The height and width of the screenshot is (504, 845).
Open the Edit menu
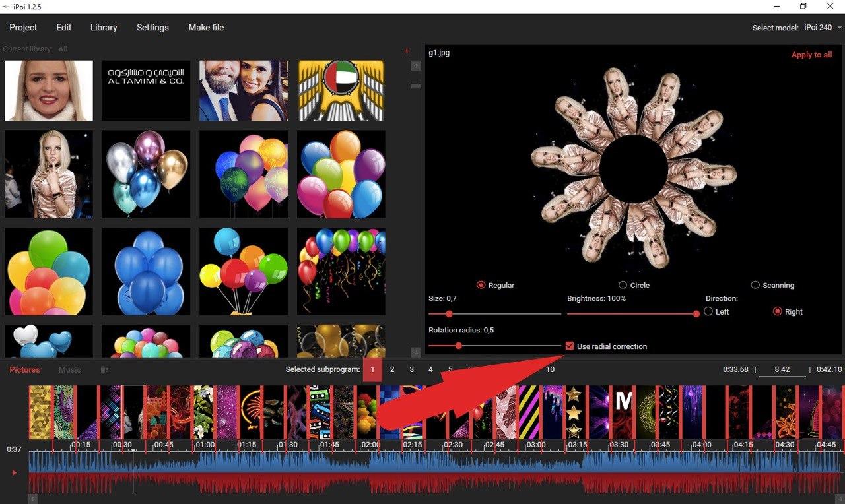tap(64, 28)
